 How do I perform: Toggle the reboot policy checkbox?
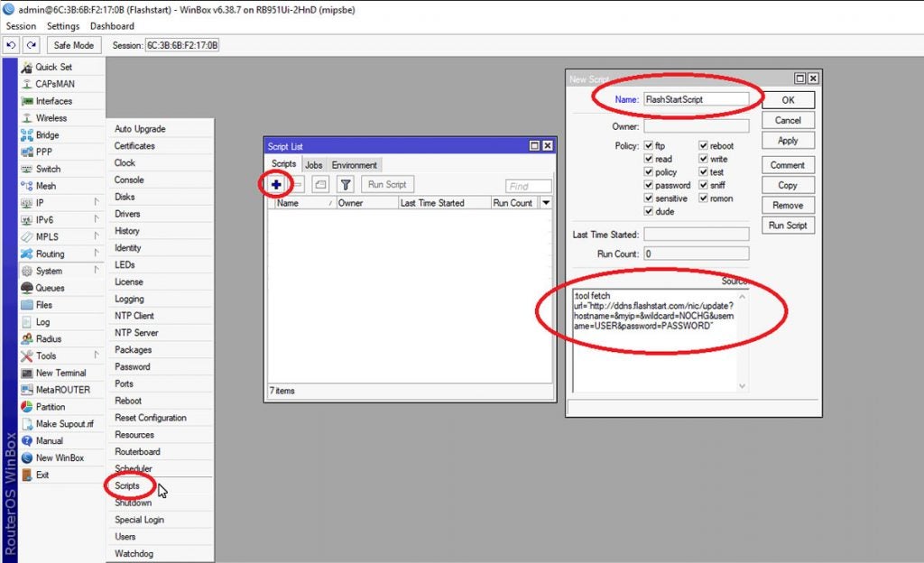coord(703,146)
